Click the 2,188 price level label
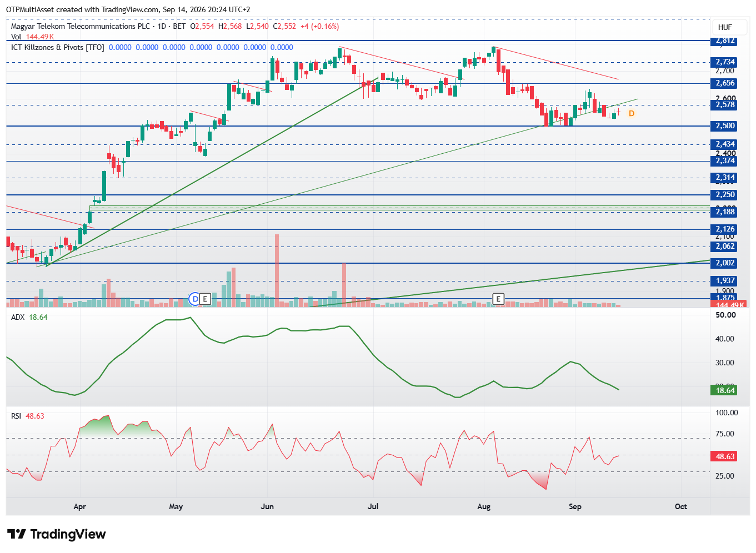This screenshot has height=553, width=756. pyautogui.click(x=725, y=212)
